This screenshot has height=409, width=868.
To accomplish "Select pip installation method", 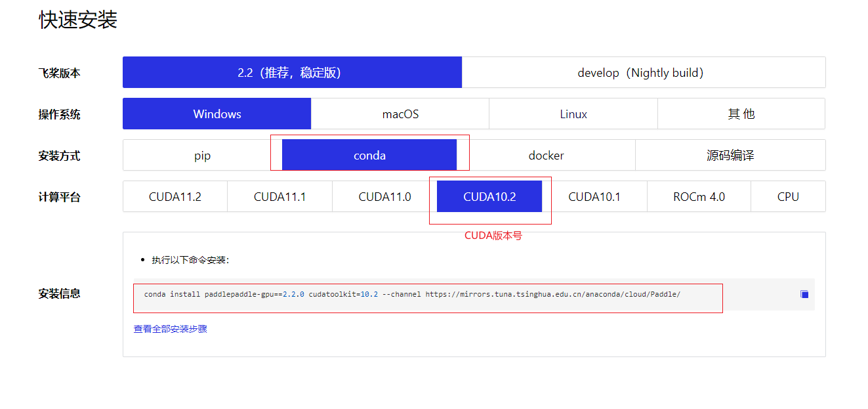I will tap(202, 155).
